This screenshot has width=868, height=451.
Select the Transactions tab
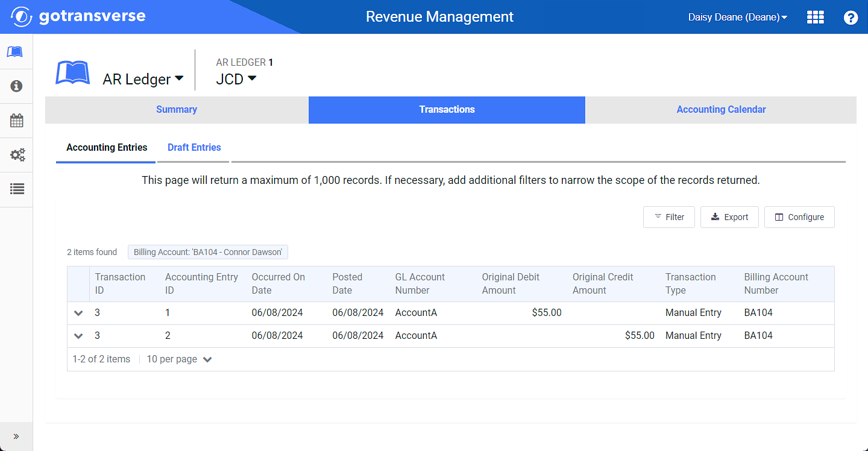447,110
